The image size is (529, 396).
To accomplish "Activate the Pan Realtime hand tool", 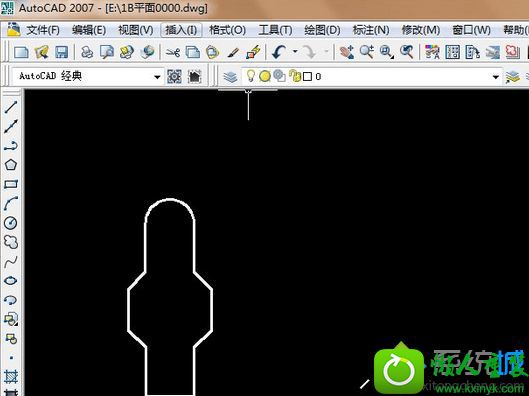I will click(x=347, y=52).
